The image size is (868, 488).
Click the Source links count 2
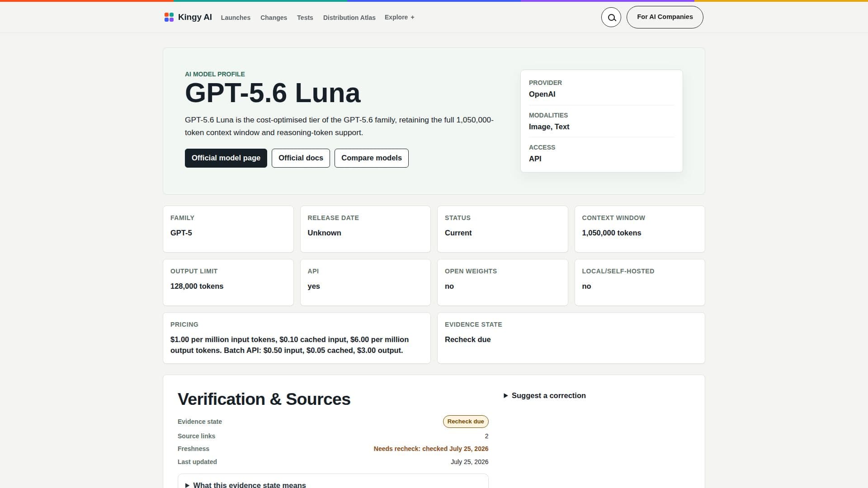(x=486, y=436)
